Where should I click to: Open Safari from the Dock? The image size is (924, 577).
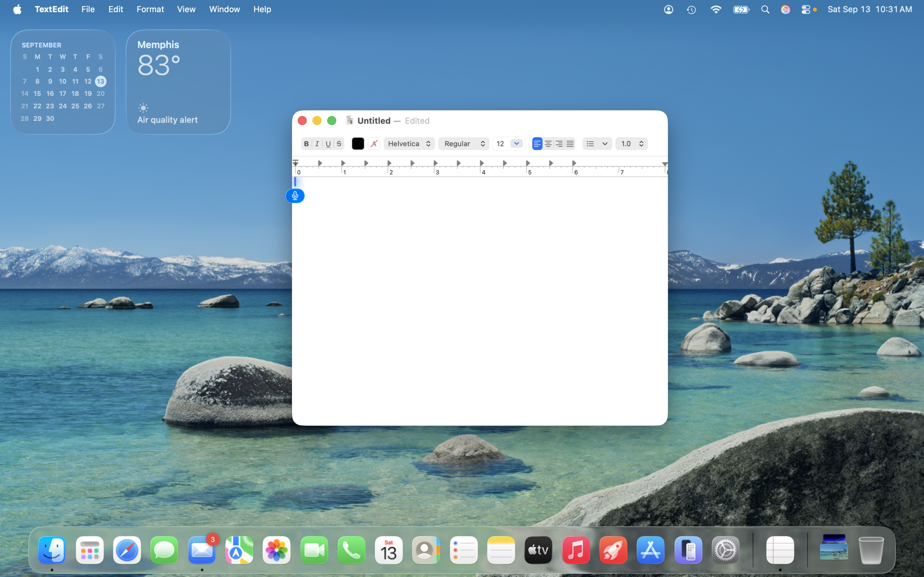[127, 550]
